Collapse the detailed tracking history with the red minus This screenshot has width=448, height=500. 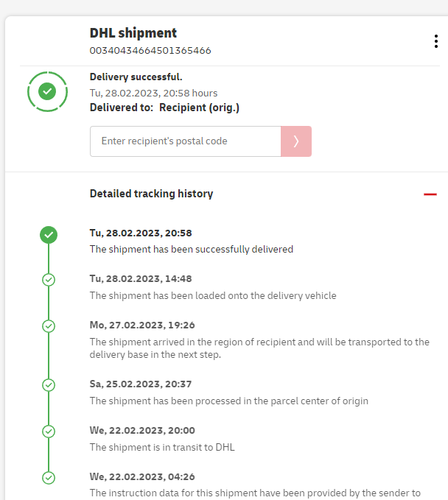click(430, 194)
